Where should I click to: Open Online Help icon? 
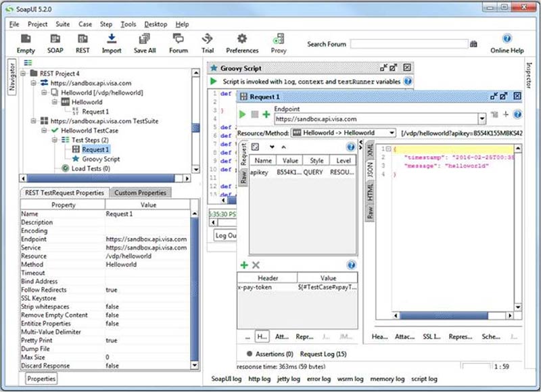point(507,39)
